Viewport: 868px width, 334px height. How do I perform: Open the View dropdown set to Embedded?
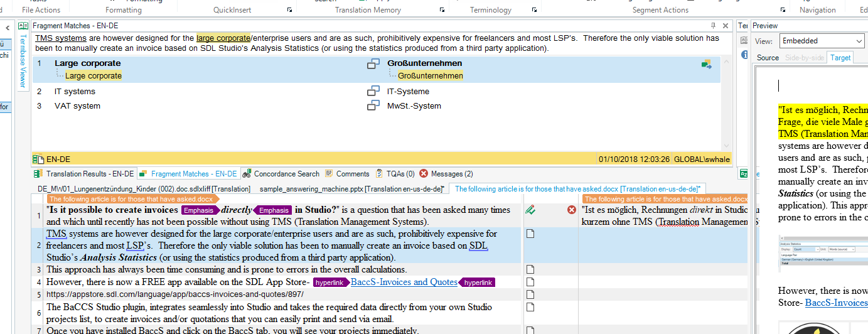821,41
